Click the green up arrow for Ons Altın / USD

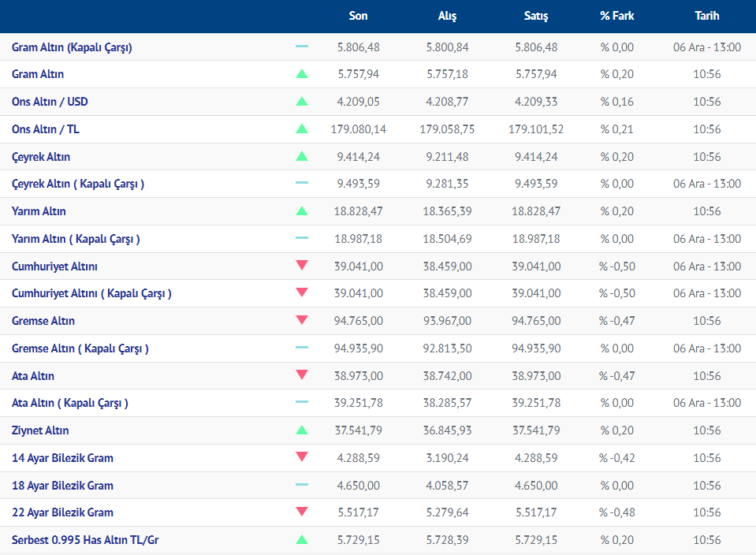(302, 102)
